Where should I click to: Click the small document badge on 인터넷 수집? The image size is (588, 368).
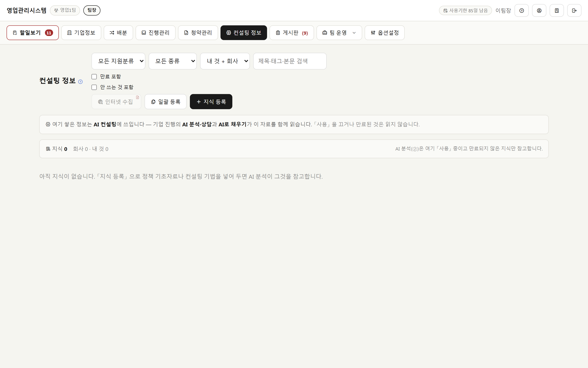tap(138, 97)
